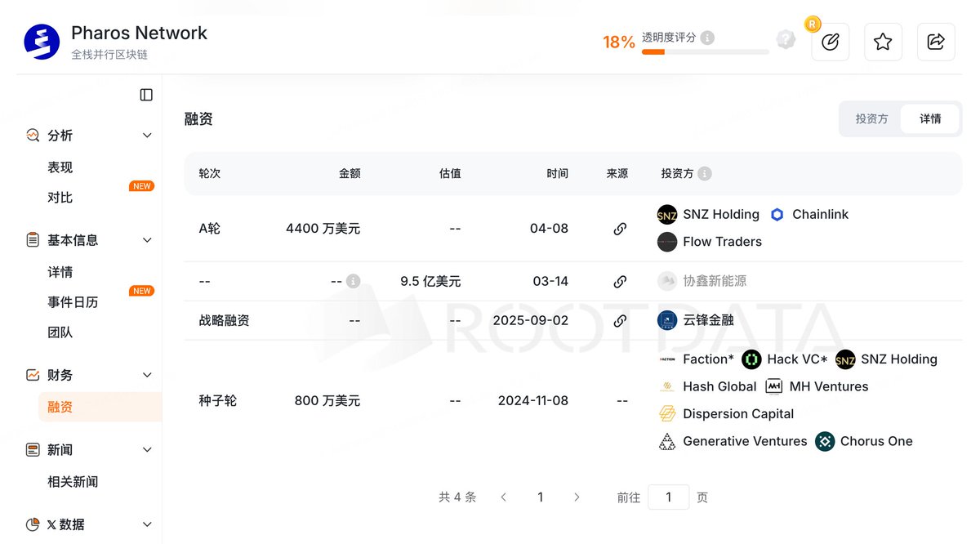Click the 种子轮 round label
Screen dimensions: 980x544
click(x=218, y=401)
